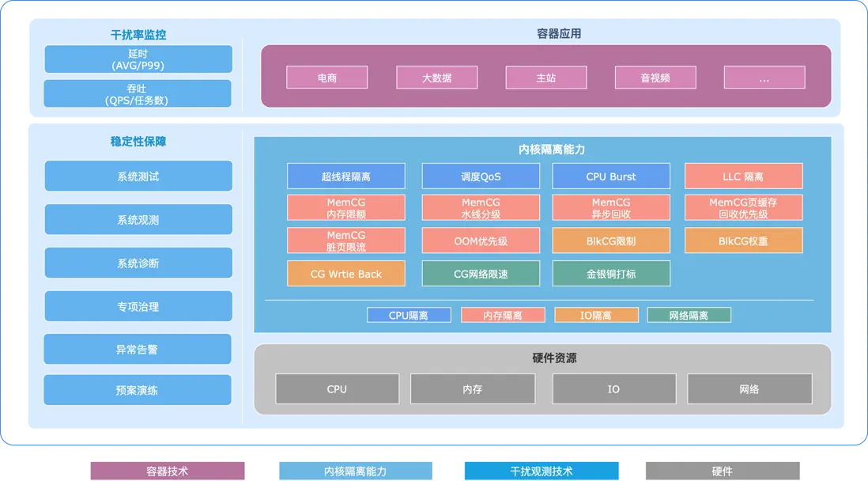Click the MemCG 水线分级 block

pos(481,206)
